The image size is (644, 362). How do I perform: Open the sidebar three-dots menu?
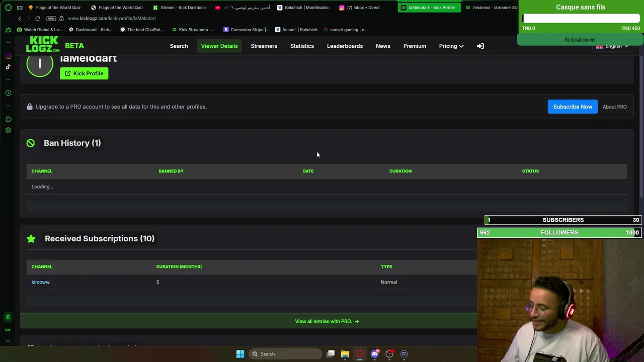coord(8,341)
